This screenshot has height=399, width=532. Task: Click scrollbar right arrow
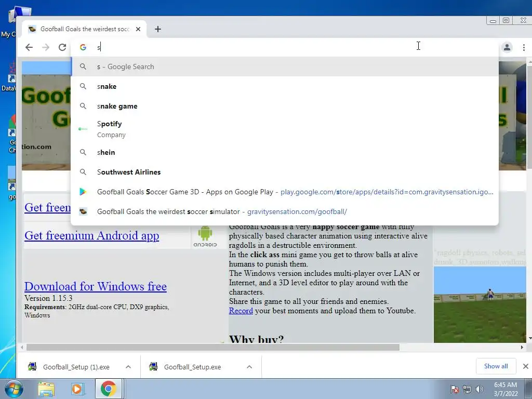tap(522, 348)
